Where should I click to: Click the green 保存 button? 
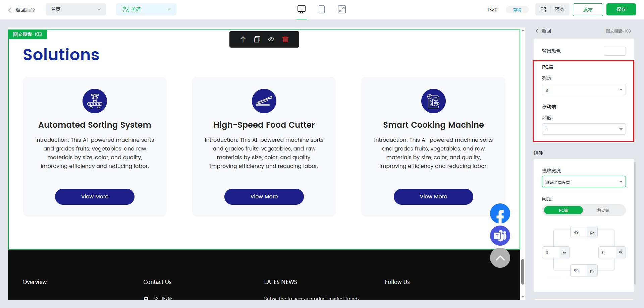pos(621,9)
